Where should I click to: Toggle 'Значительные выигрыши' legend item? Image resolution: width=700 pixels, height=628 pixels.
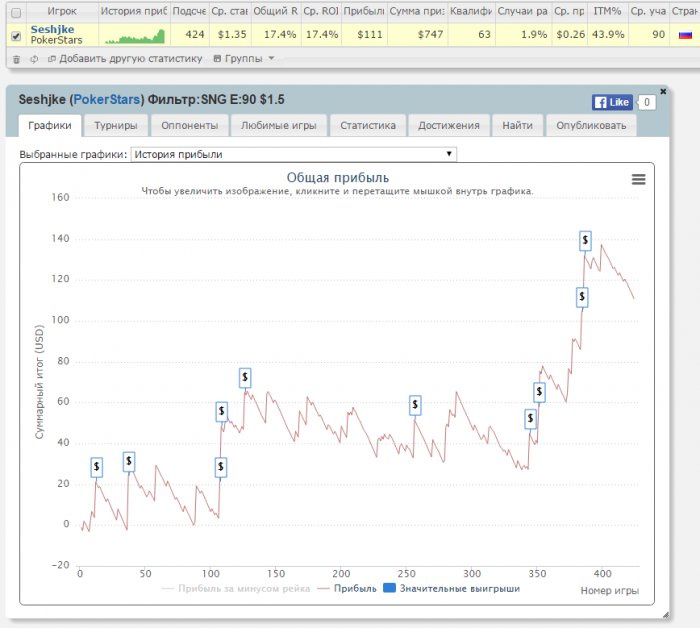click(451, 588)
